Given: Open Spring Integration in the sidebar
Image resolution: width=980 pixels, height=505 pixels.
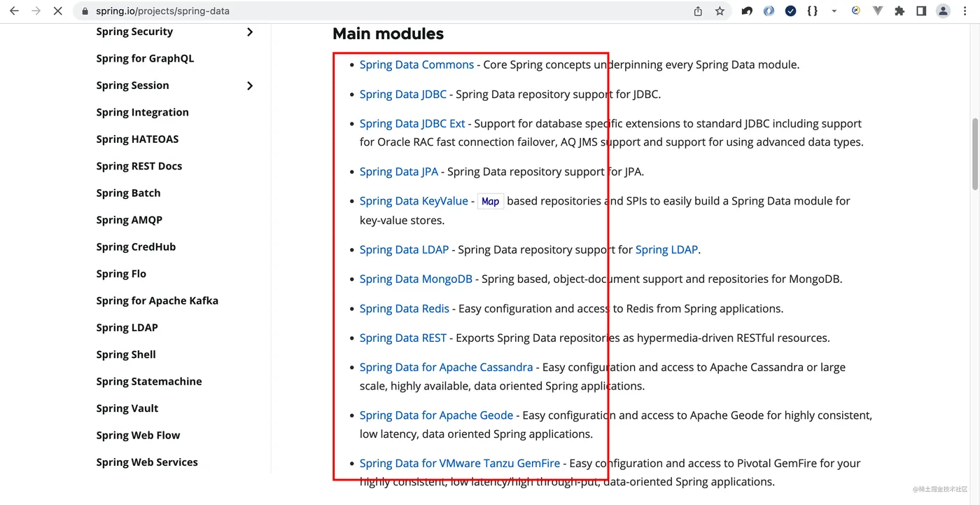Looking at the screenshot, I should (142, 112).
